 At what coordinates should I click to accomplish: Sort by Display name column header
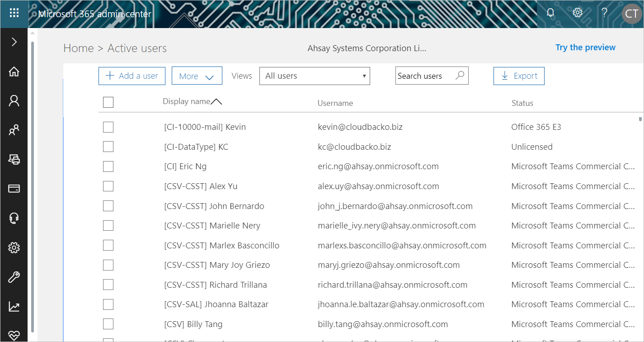pyautogui.click(x=187, y=102)
